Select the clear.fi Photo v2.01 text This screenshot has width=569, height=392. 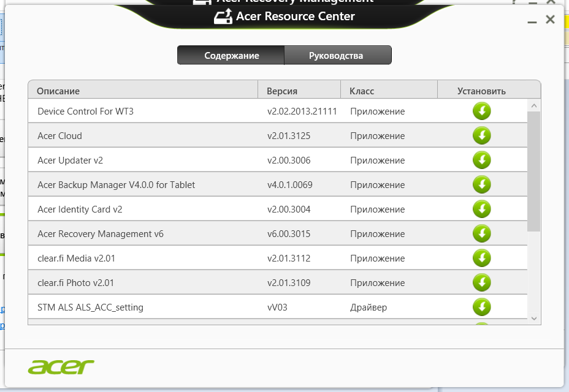75,282
